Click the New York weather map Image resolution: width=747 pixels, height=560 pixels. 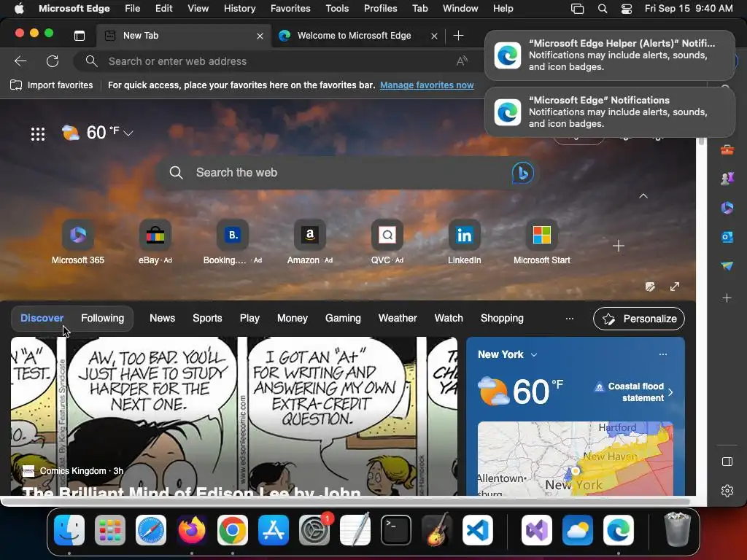(x=576, y=458)
